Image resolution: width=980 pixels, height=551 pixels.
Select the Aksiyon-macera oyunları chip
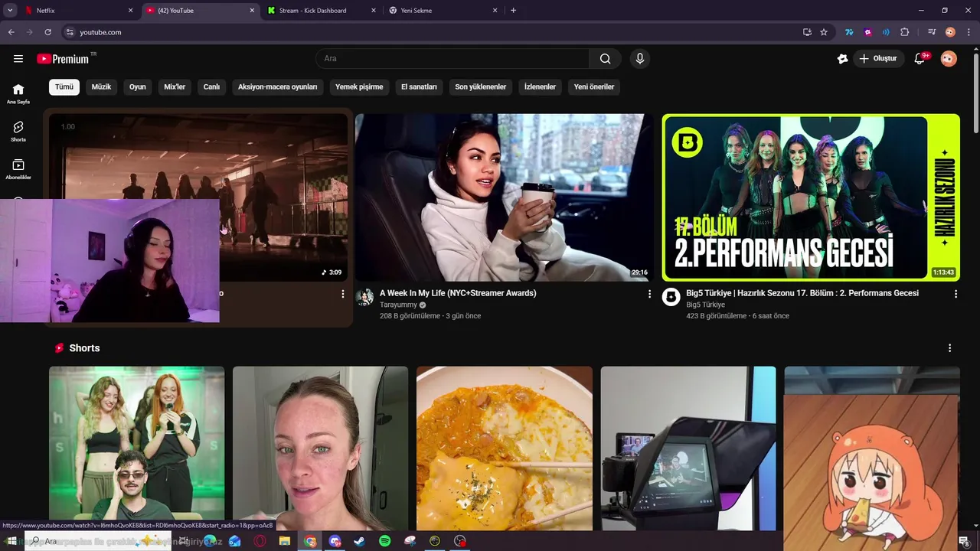point(277,87)
